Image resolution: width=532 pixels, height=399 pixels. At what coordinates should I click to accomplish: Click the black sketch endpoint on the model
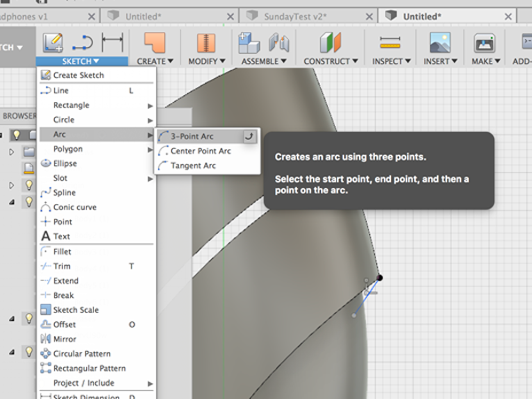pyautogui.click(x=379, y=278)
